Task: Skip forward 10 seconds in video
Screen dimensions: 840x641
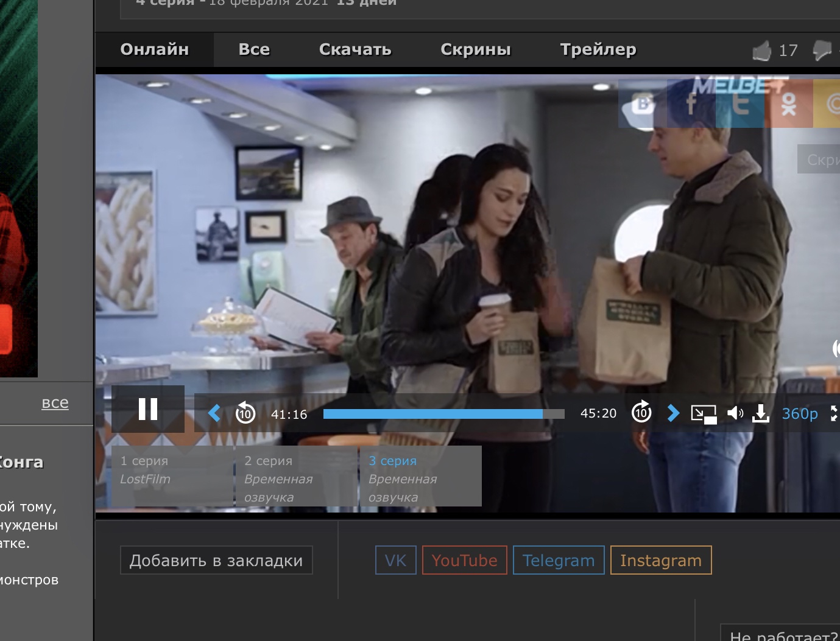Action: (641, 412)
